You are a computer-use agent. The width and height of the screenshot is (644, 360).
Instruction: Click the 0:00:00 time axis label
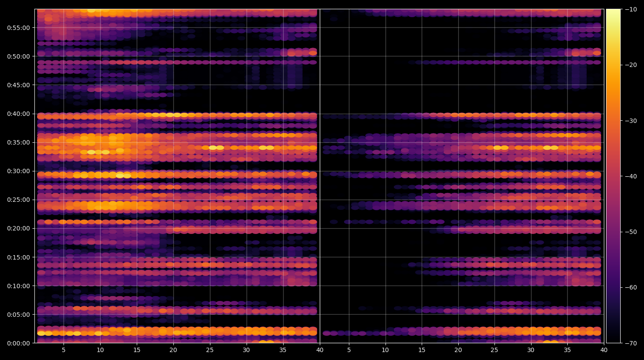[19, 343]
